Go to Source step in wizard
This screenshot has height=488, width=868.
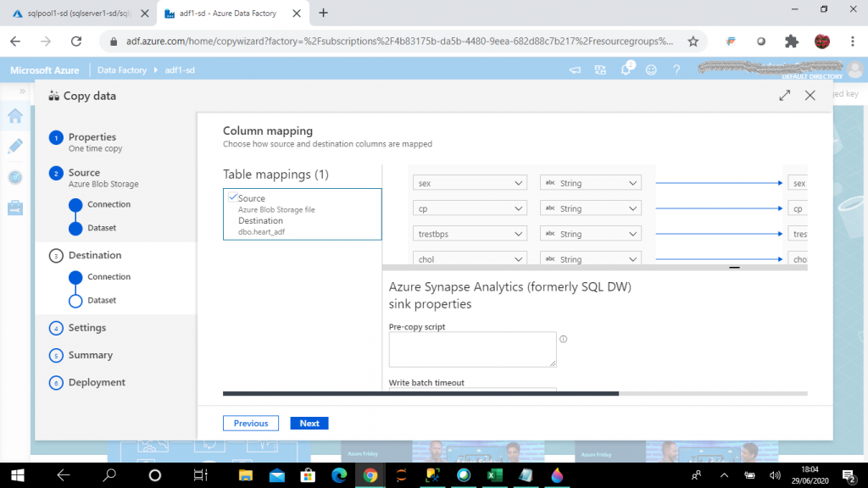click(x=84, y=173)
